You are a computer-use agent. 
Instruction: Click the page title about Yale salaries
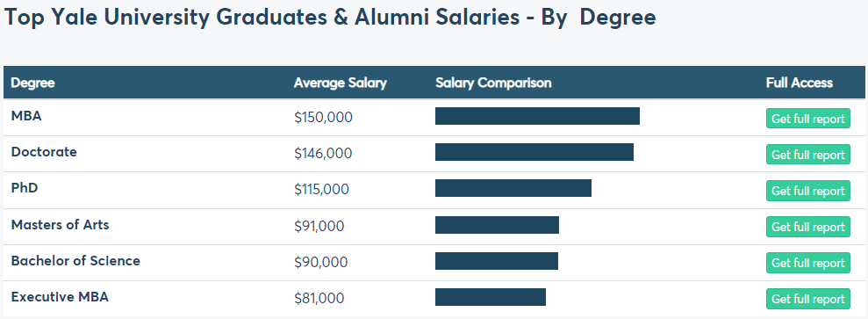pyautogui.click(x=330, y=18)
